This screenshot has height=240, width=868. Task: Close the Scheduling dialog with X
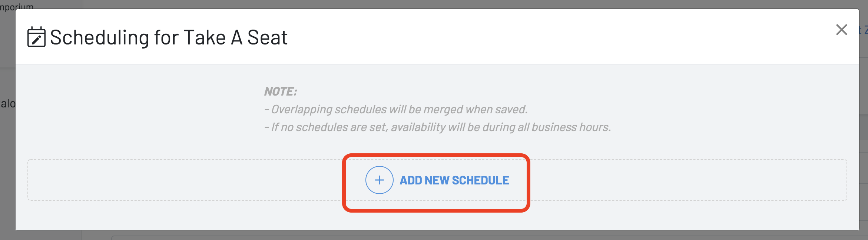841,30
